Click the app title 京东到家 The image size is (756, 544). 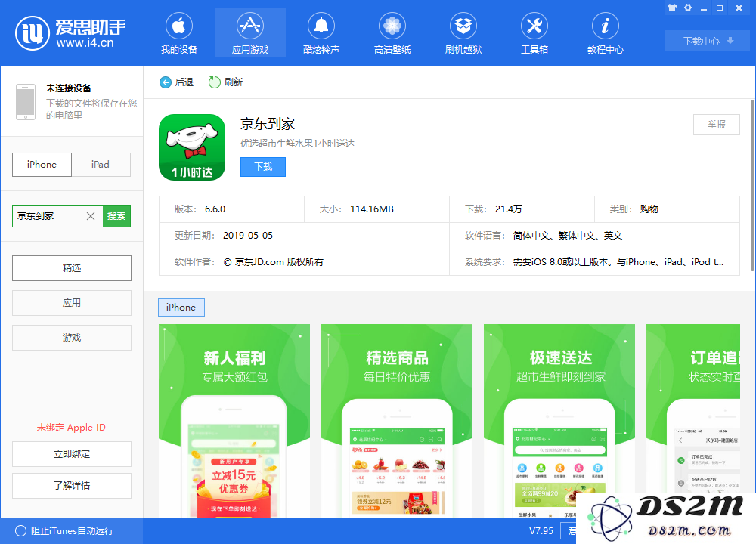click(x=268, y=124)
